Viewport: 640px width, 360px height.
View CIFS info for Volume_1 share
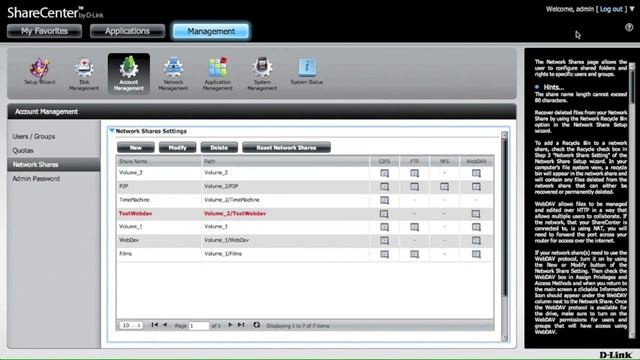[x=384, y=227]
